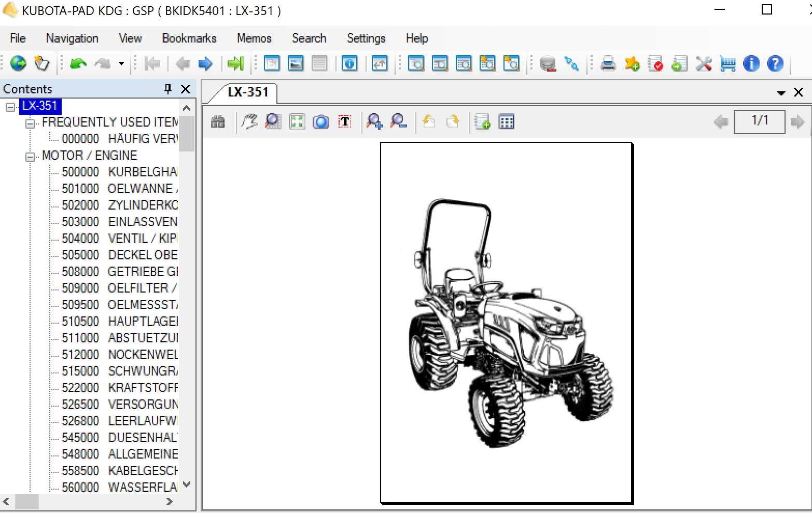812x513 pixels.
Task: Click the globe icon in the main toolbar
Action: click(18, 64)
